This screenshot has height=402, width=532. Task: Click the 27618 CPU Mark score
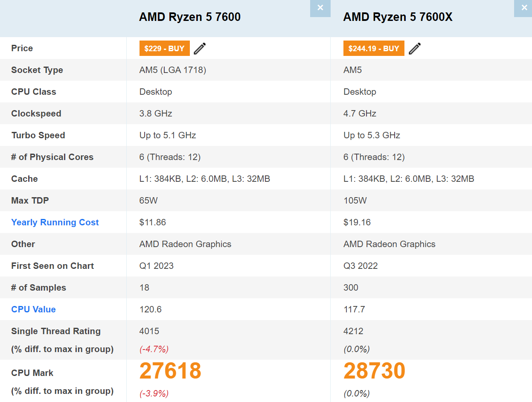click(170, 371)
